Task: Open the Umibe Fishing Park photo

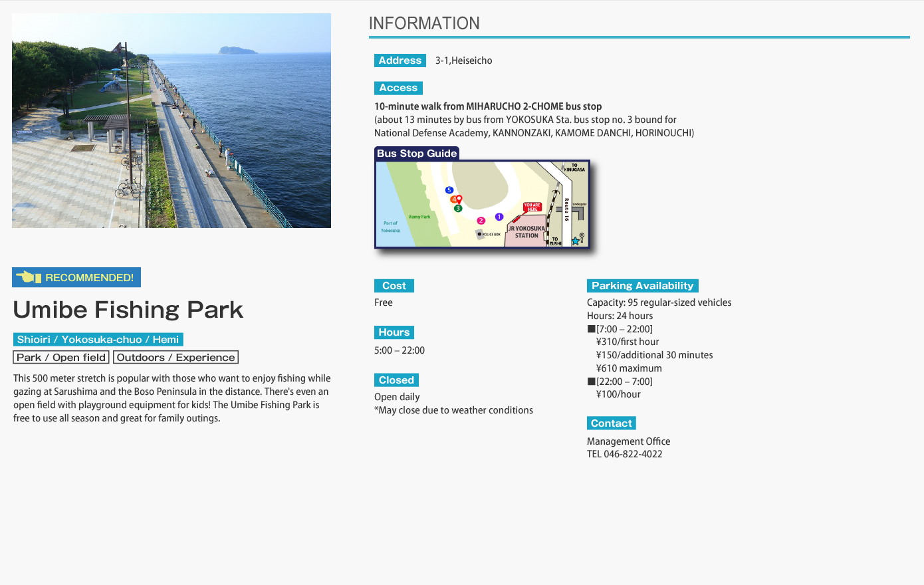Action: 172,121
